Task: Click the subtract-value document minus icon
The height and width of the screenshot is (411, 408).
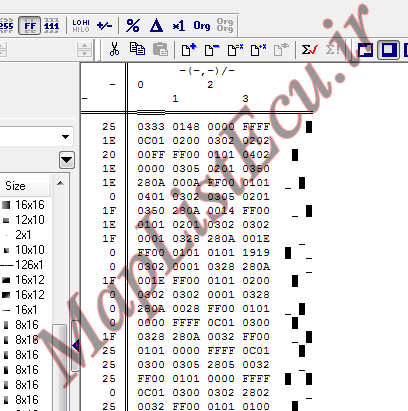Action: coord(212,50)
